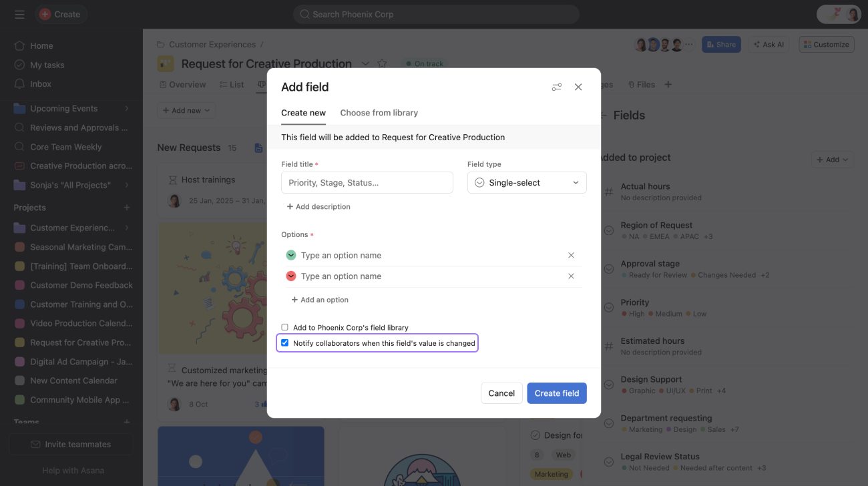This screenshot has height=486, width=868.
Task: Click the hamburger menu icon top left
Action: tap(19, 14)
